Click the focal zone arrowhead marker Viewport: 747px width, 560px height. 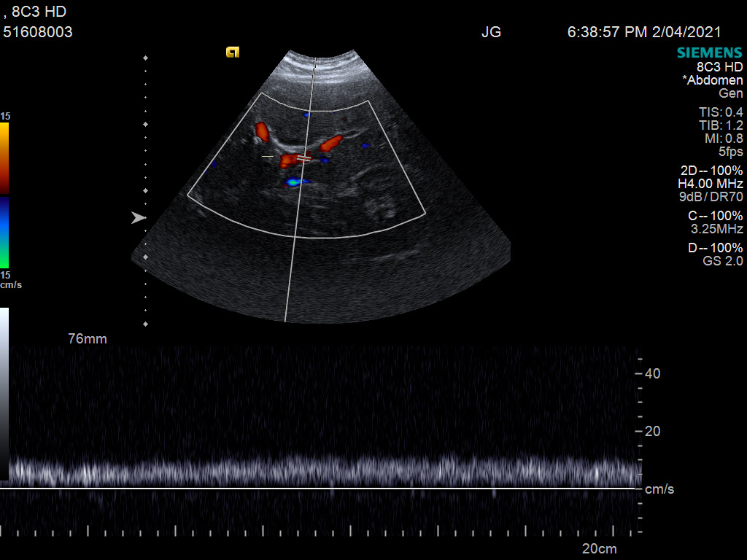click(x=139, y=217)
